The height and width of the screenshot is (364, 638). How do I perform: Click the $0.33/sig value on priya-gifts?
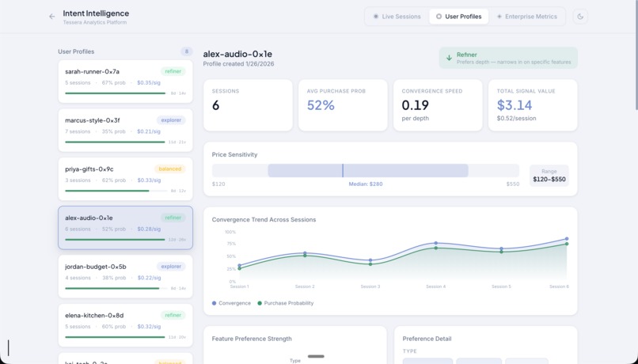149,180
